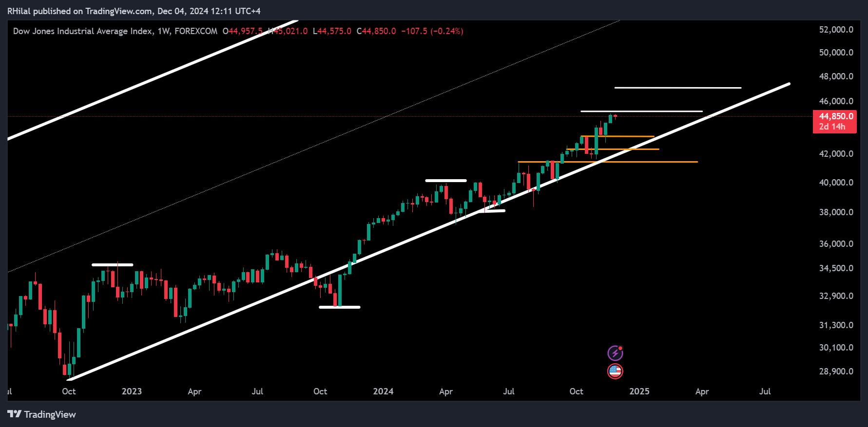
Task: Click the 31,300.0 price axis label
Action: 836,325
